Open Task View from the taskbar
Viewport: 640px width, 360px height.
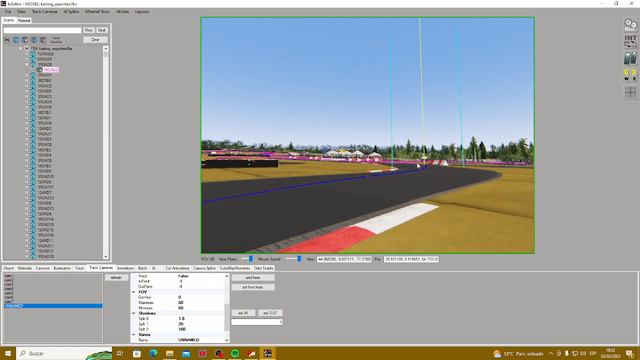(x=120, y=353)
